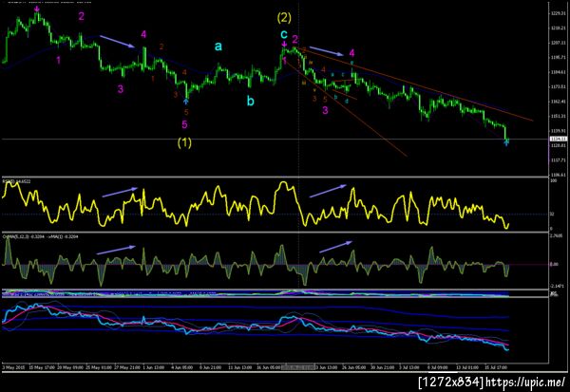Image resolution: width=570 pixels, height=392 pixels.
Task: Click the cyan up-arrow marker below the wave (1) low
Action: point(186,102)
